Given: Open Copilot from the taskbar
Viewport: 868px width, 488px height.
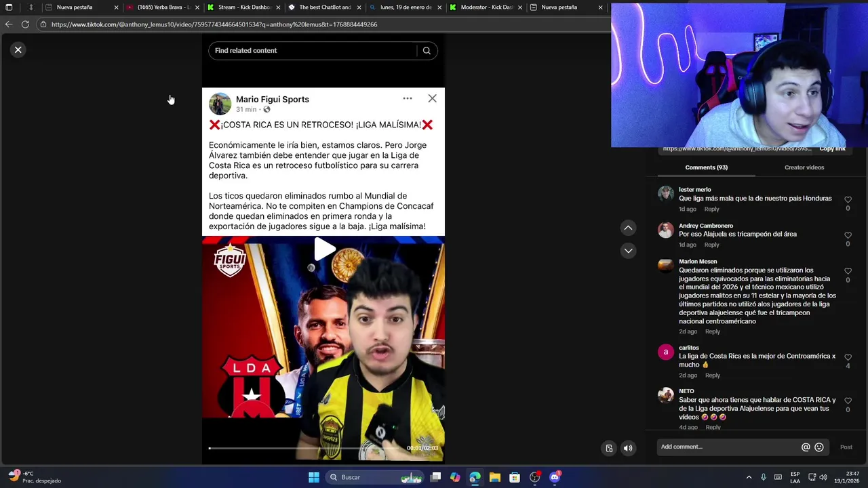Looking at the screenshot, I should point(455,477).
